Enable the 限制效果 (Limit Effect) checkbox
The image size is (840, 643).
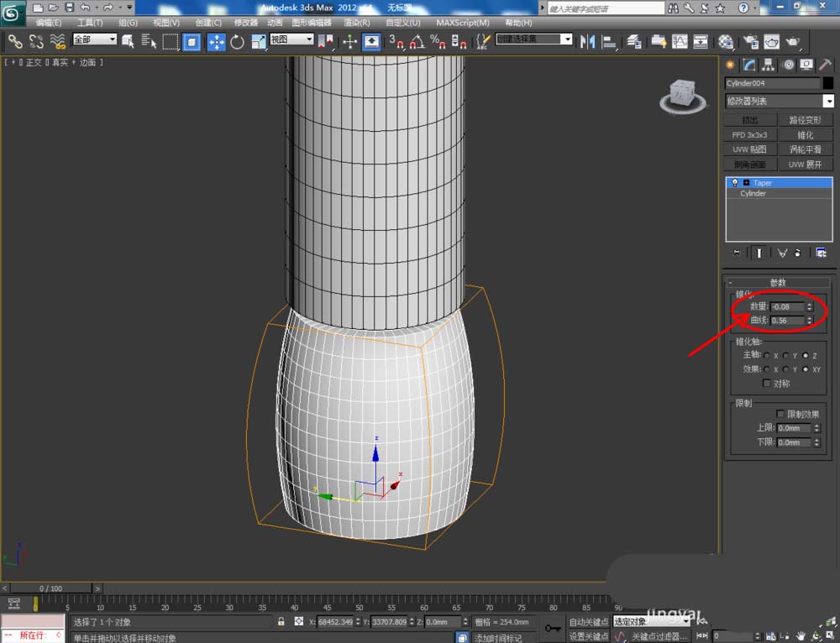tap(781, 414)
